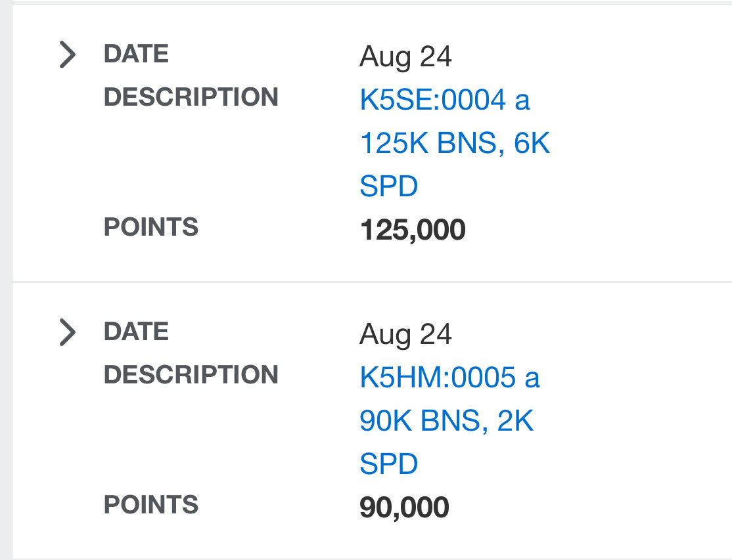The width and height of the screenshot is (732, 560).
Task: Click the 90,000 points value
Action: pyautogui.click(x=404, y=508)
